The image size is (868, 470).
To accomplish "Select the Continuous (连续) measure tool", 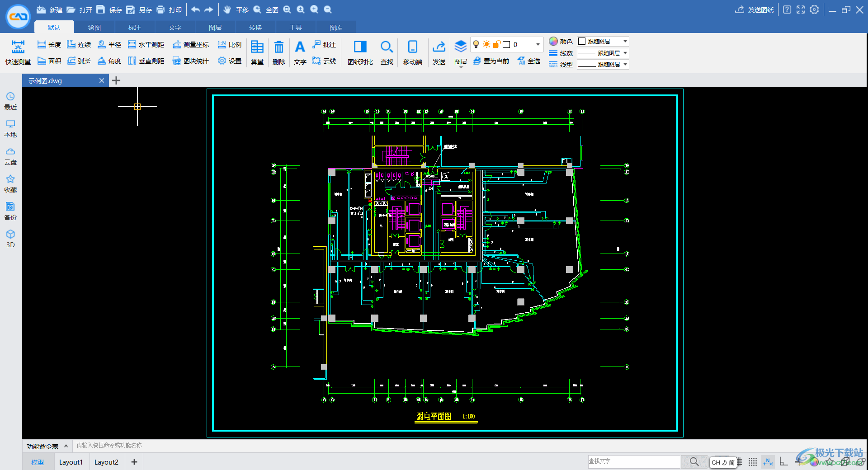I will coord(79,44).
